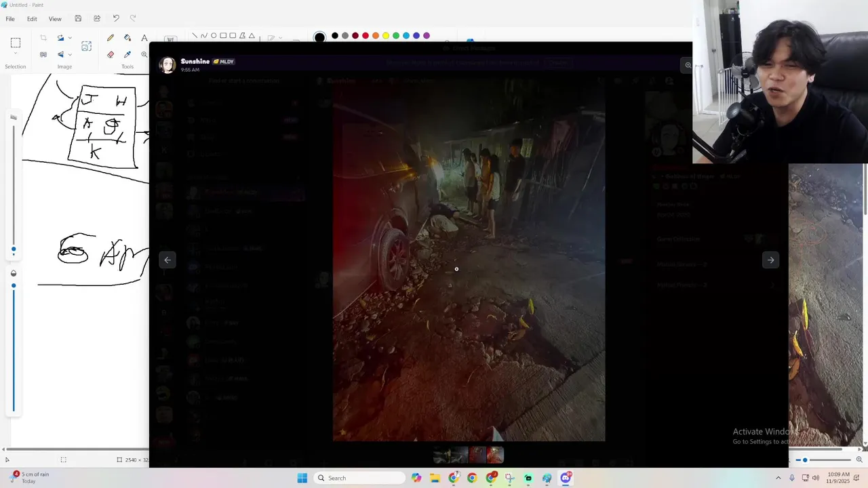Pick the yellow color swatch
868x488 pixels.
[x=386, y=36]
